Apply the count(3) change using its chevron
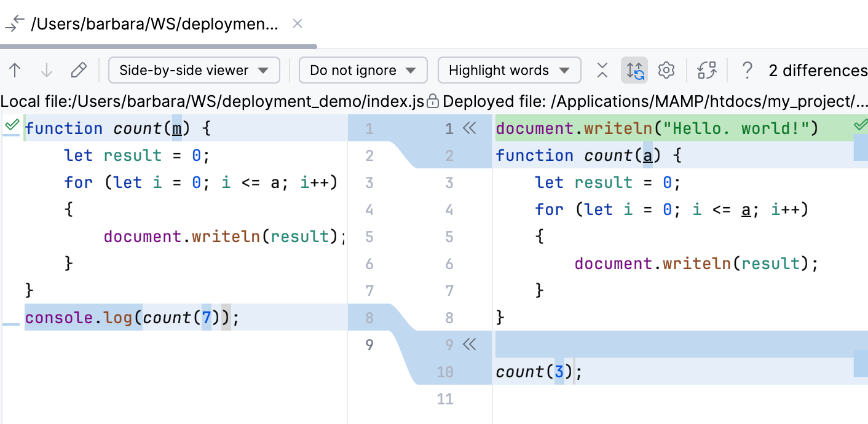 (470, 345)
